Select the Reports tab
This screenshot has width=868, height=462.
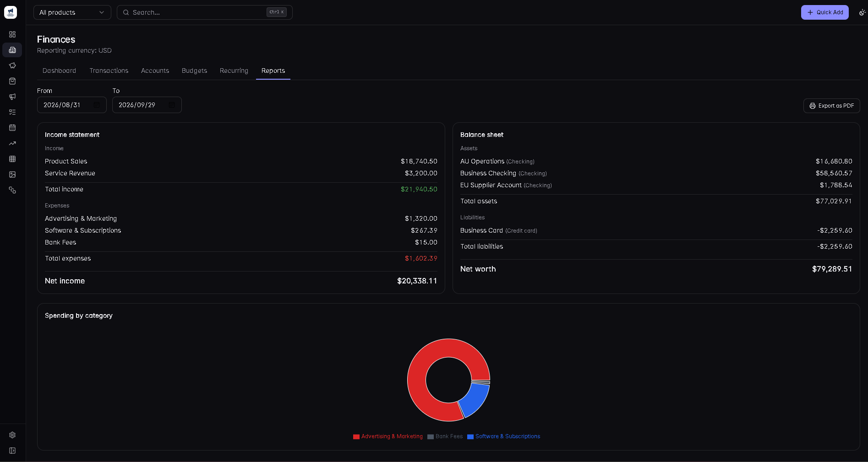273,71
